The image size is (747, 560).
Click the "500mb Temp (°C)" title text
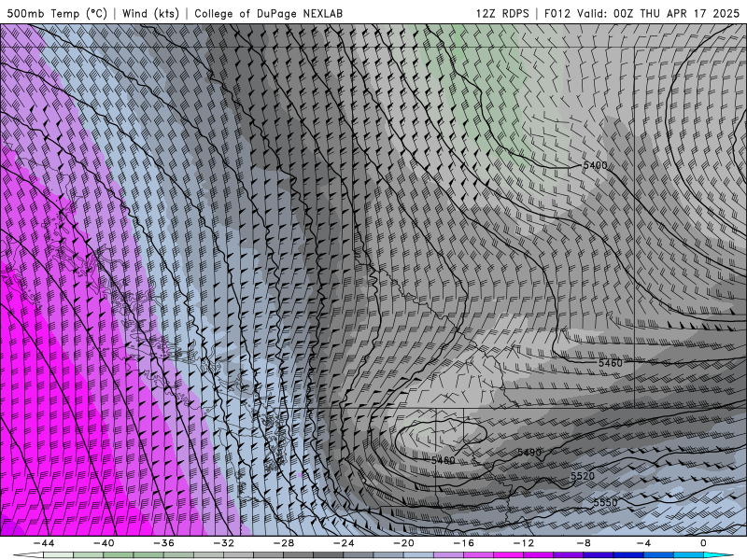coord(57,13)
